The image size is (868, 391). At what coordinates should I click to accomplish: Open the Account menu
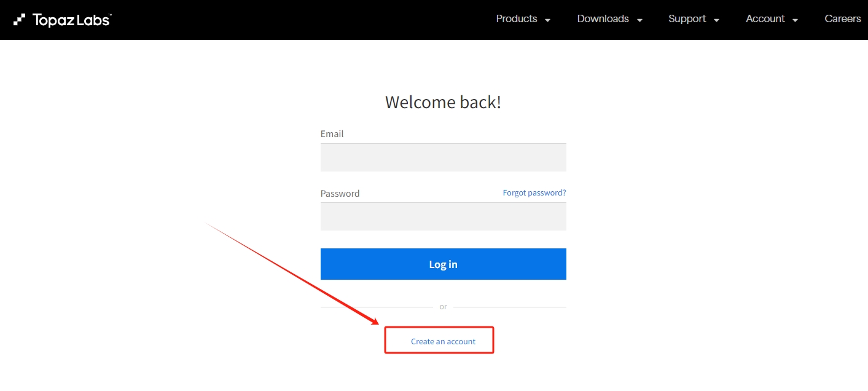[x=765, y=19]
